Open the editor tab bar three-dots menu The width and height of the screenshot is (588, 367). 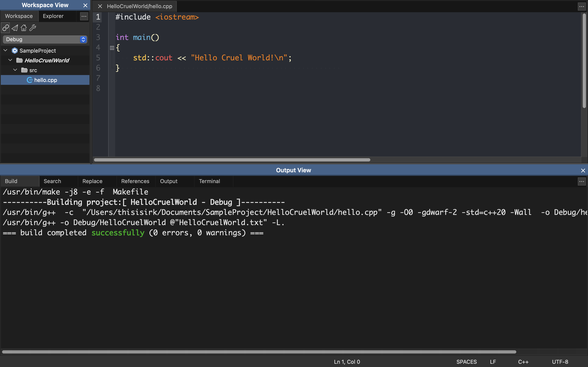(x=581, y=7)
